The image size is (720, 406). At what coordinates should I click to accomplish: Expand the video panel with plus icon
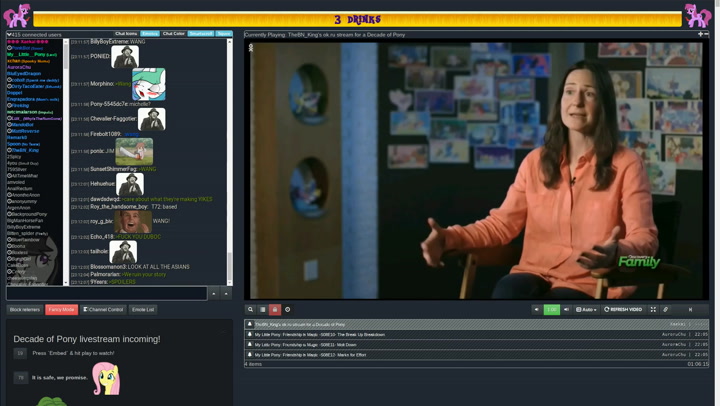700,34
